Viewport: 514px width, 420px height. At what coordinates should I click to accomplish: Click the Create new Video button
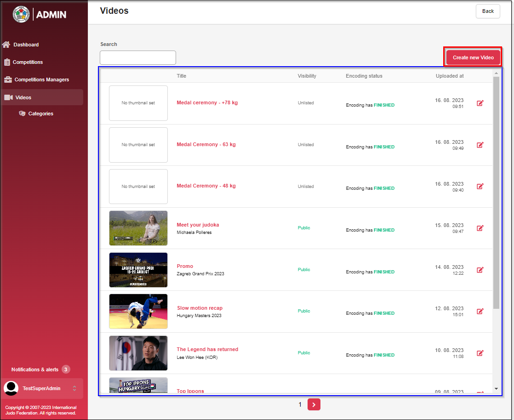tap(473, 57)
